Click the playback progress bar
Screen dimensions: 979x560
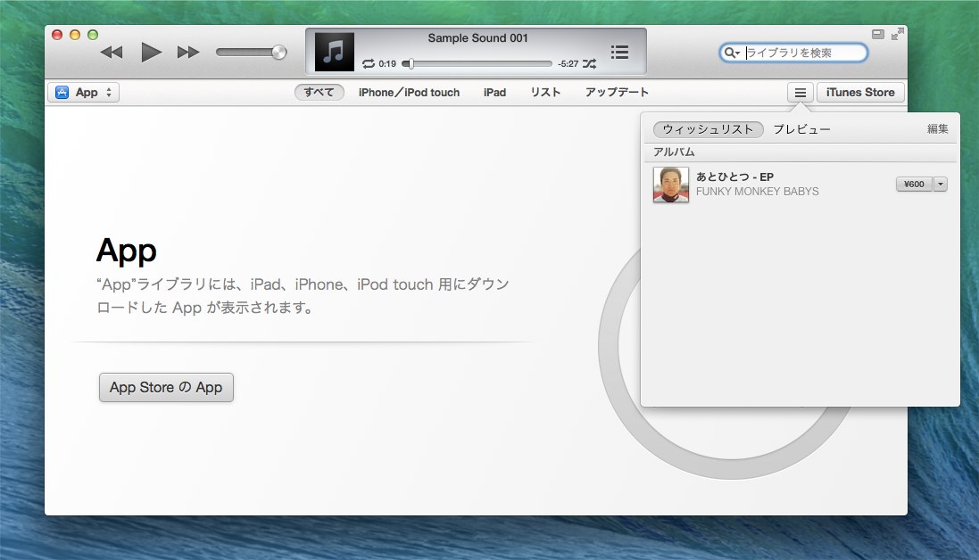[x=477, y=63]
